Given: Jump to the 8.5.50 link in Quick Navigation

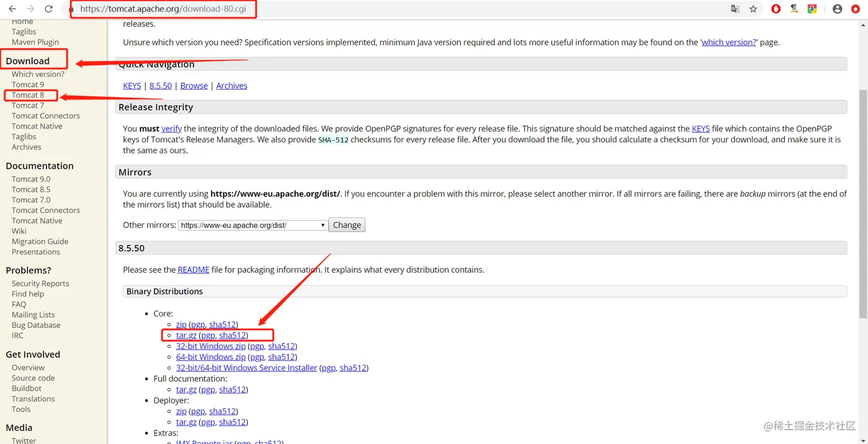Looking at the screenshot, I should coord(161,86).
